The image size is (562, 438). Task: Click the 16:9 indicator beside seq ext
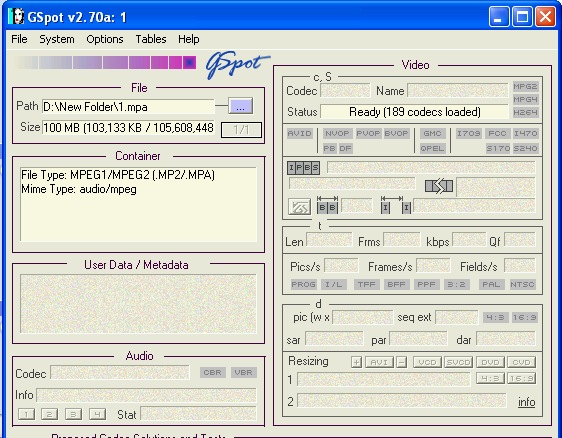[x=524, y=318]
